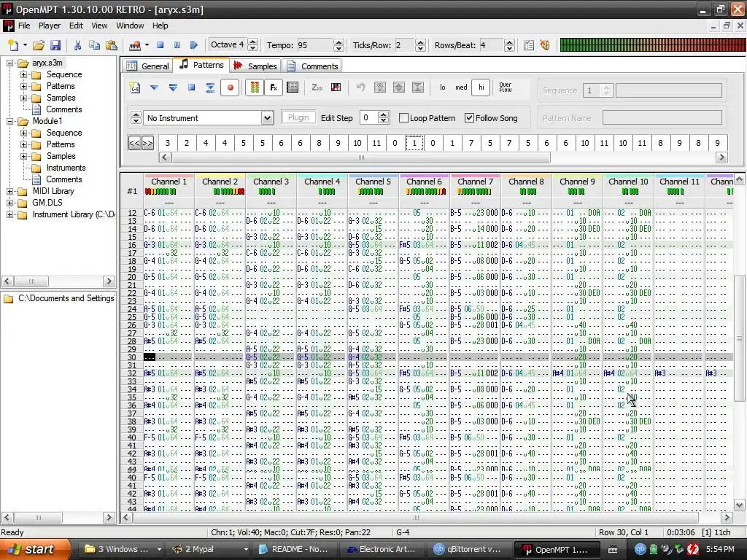Enable the Loop Pattern checkbox

pyautogui.click(x=403, y=117)
